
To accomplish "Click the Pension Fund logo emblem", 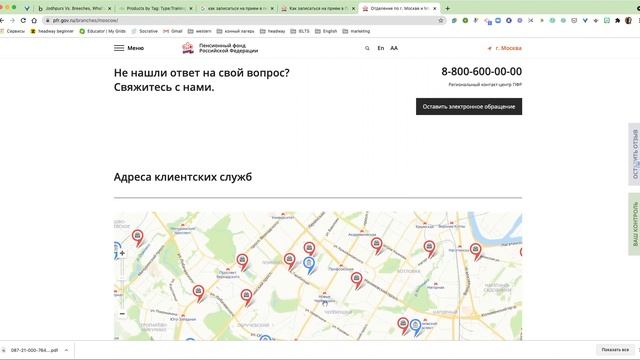I will click(x=188, y=48).
